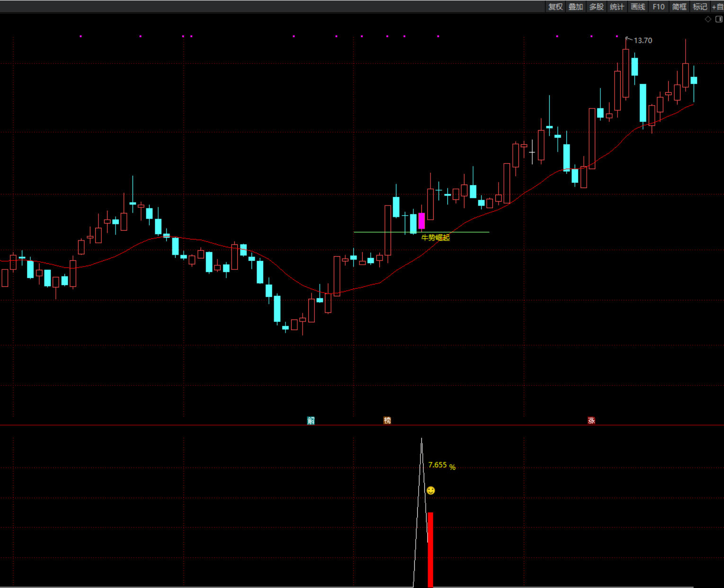The height and width of the screenshot is (588, 724).
Task: Click the 13.70 high price label
Action: (x=643, y=41)
